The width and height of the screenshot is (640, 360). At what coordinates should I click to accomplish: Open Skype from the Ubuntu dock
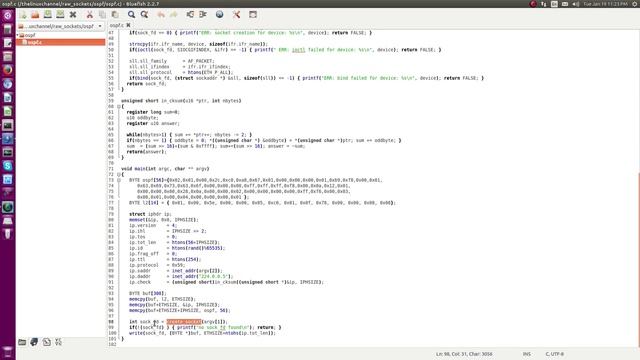click(x=8, y=166)
